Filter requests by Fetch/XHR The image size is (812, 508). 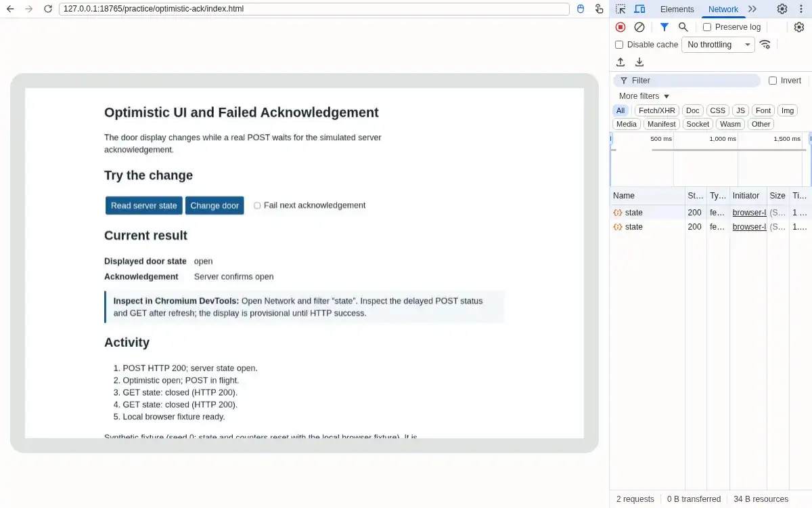[x=657, y=110]
